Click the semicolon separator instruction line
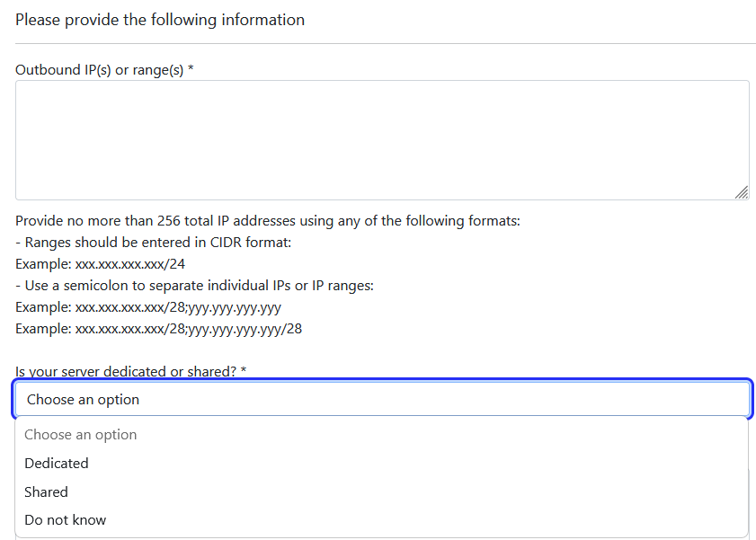 (194, 286)
